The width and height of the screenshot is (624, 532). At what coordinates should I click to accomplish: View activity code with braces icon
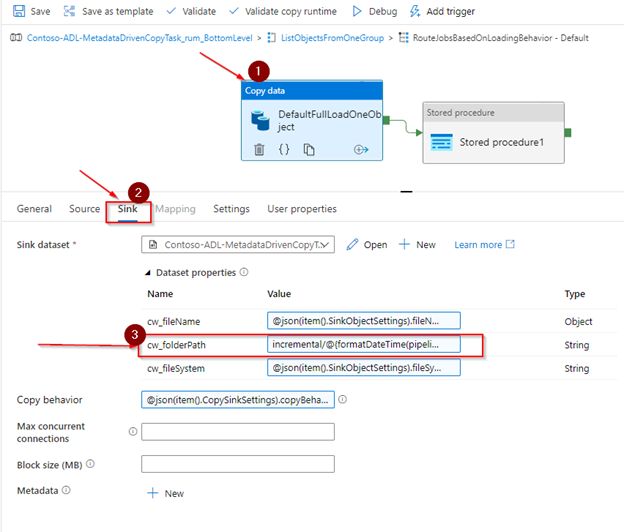coord(284,150)
